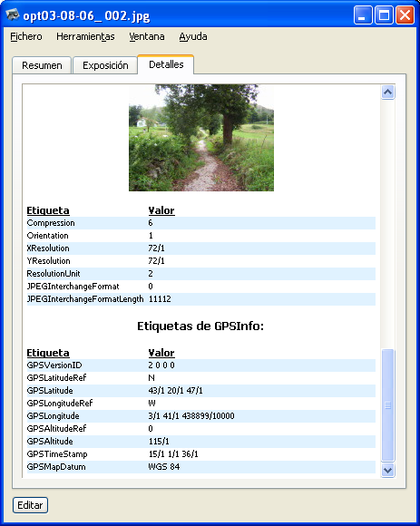Click the Editar button
Viewport: 420px width, 526px height.
point(30,505)
